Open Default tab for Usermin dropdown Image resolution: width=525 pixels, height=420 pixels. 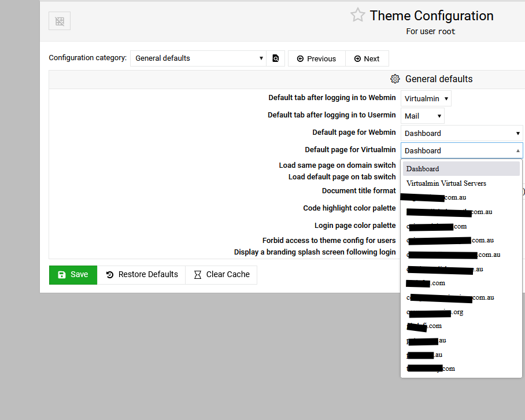click(x=423, y=116)
